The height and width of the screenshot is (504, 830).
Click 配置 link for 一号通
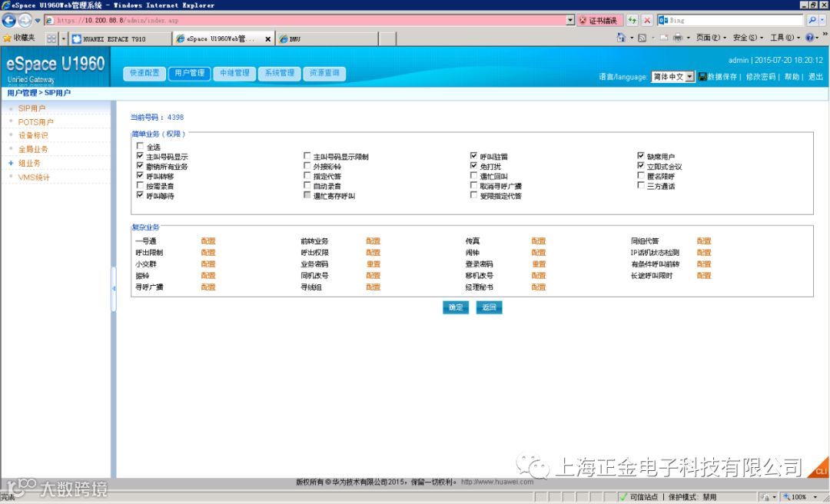coord(208,241)
